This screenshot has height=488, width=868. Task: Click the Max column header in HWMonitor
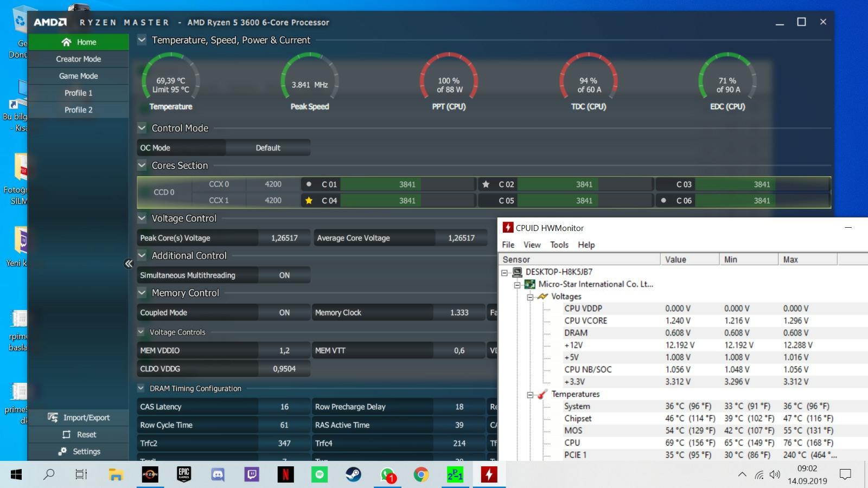[808, 259]
